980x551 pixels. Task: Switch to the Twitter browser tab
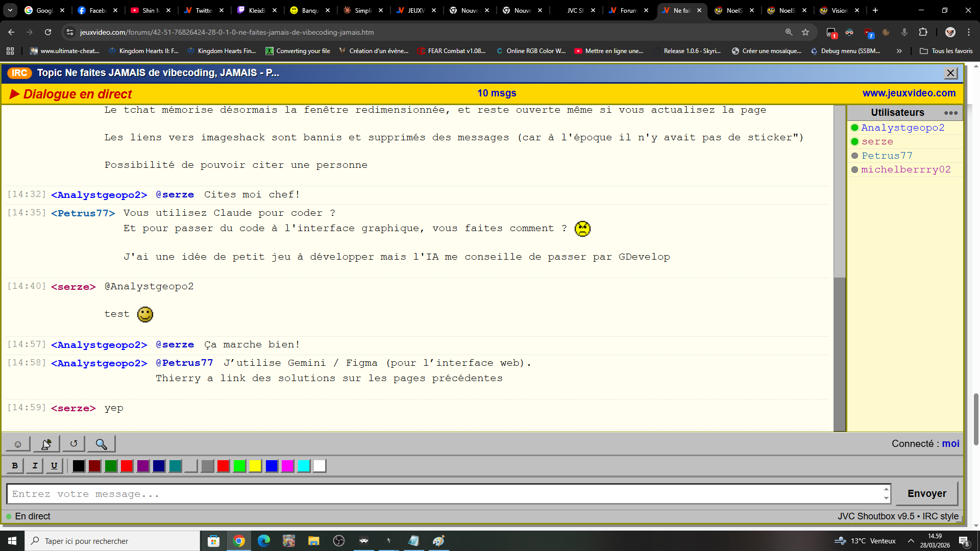coord(203,10)
